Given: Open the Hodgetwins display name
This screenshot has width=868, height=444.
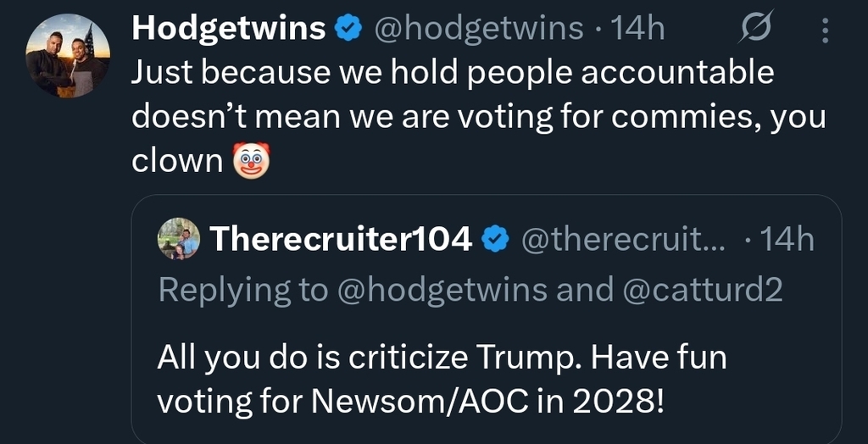Looking at the screenshot, I should [229, 30].
